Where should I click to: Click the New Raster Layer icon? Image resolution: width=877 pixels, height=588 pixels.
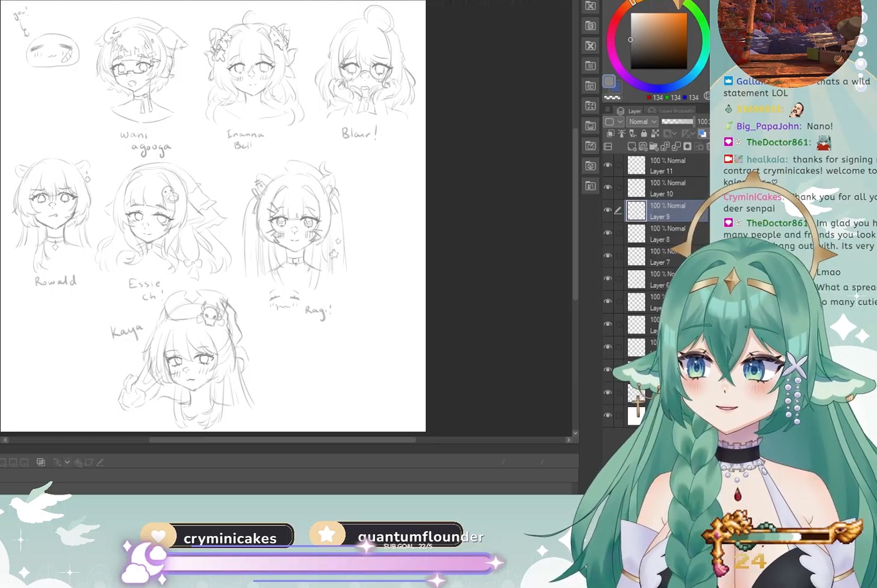point(631,146)
